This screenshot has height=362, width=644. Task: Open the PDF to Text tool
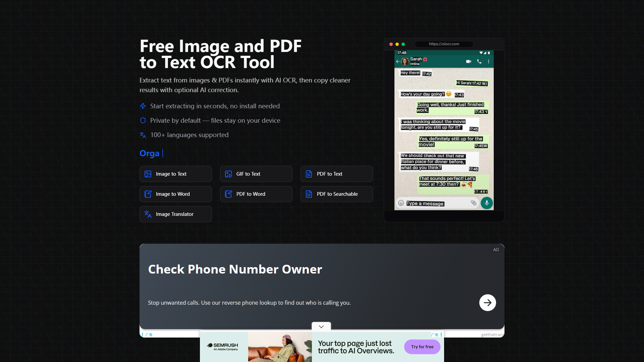336,174
